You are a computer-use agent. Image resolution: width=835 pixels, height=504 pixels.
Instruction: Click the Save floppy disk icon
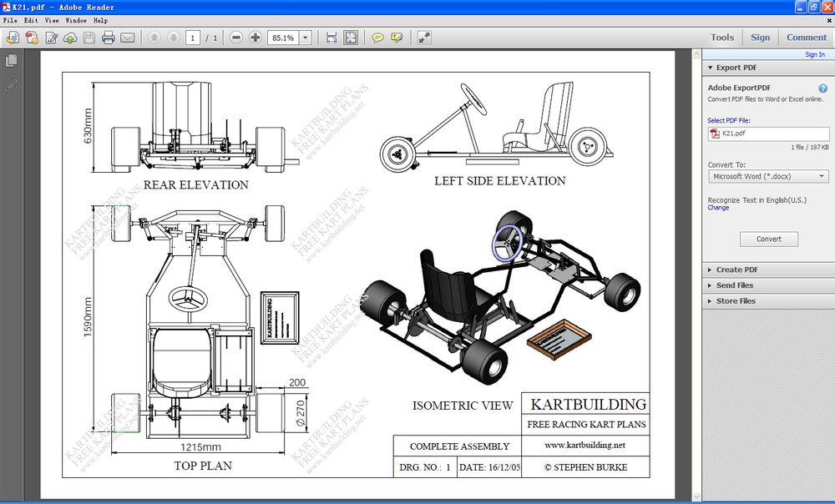89,38
